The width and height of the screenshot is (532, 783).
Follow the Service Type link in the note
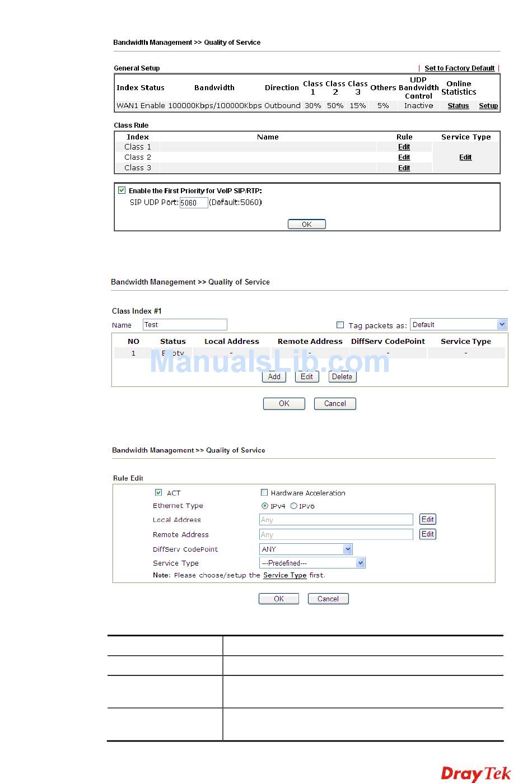(x=284, y=575)
